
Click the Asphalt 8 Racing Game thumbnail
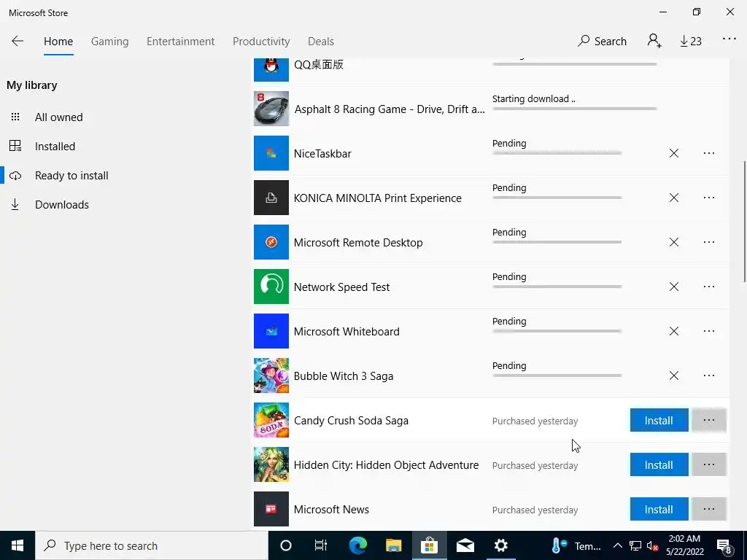tap(271, 109)
